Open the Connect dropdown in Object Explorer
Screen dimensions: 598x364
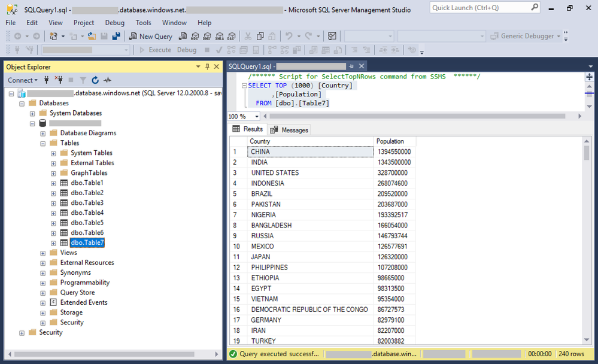tap(23, 80)
